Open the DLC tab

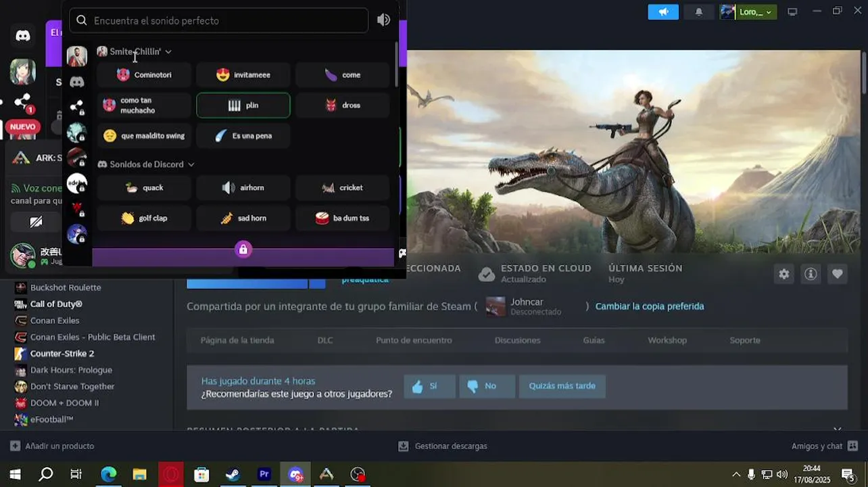(x=325, y=340)
